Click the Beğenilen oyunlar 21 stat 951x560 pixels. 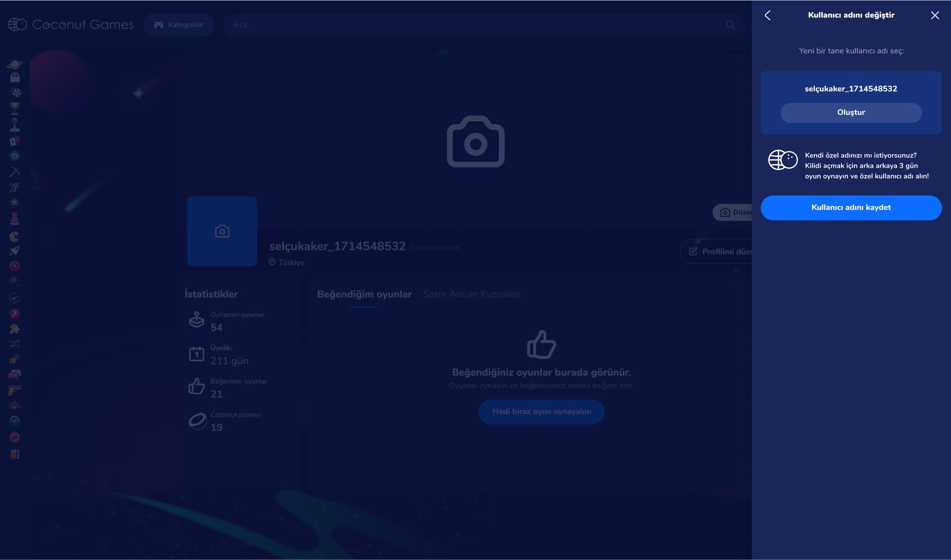pos(228,388)
